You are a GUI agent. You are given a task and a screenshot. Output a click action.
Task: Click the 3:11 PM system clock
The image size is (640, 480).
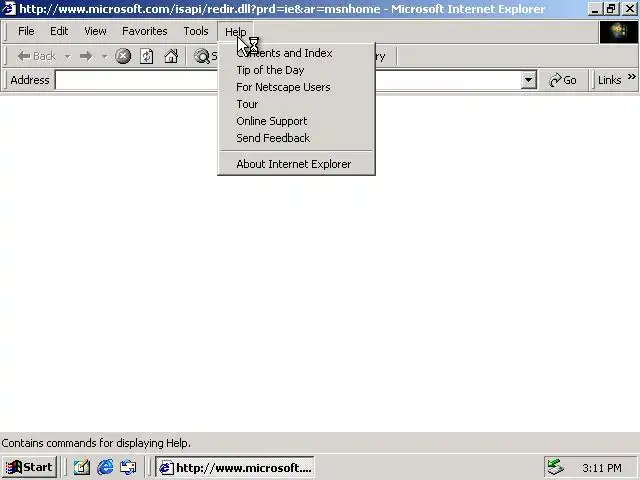tap(602, 468)
